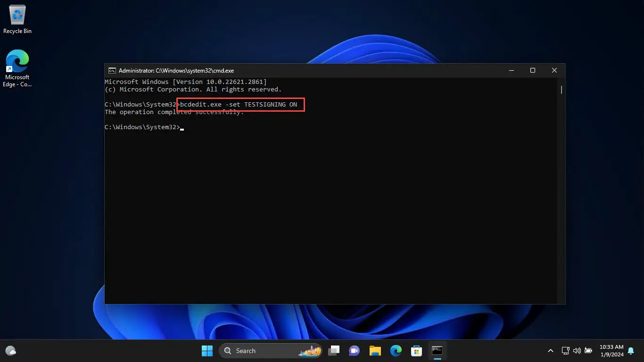Viewport: 644px width, 362px height.
Task: Launch Chat from the taskbar
Action: [354, 351]
